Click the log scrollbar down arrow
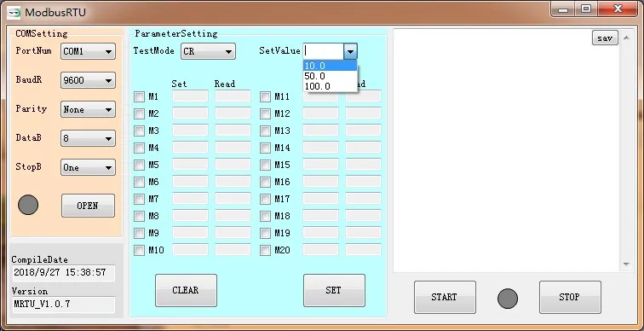This screenshot has height=331, width=644. (626, 264)
